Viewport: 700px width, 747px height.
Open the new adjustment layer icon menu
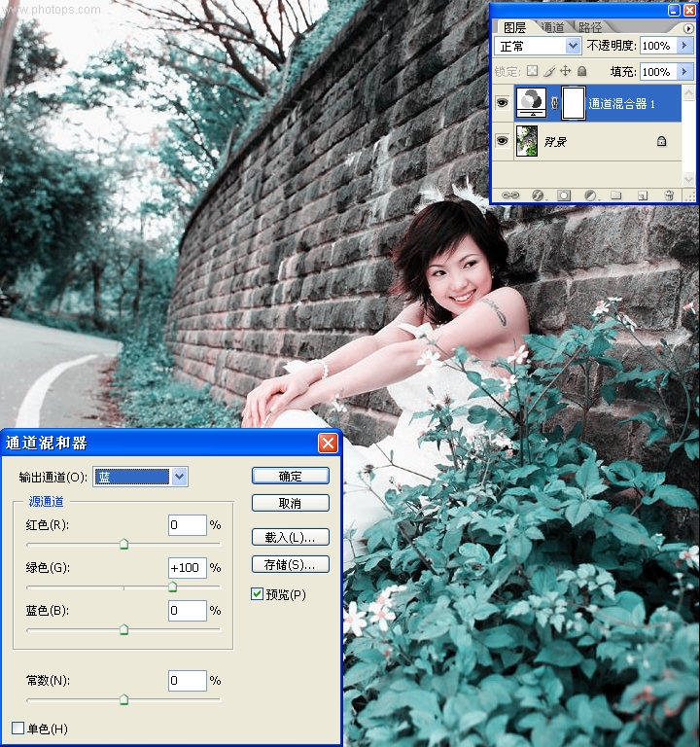pyautogui.click(x=590, y=195)
